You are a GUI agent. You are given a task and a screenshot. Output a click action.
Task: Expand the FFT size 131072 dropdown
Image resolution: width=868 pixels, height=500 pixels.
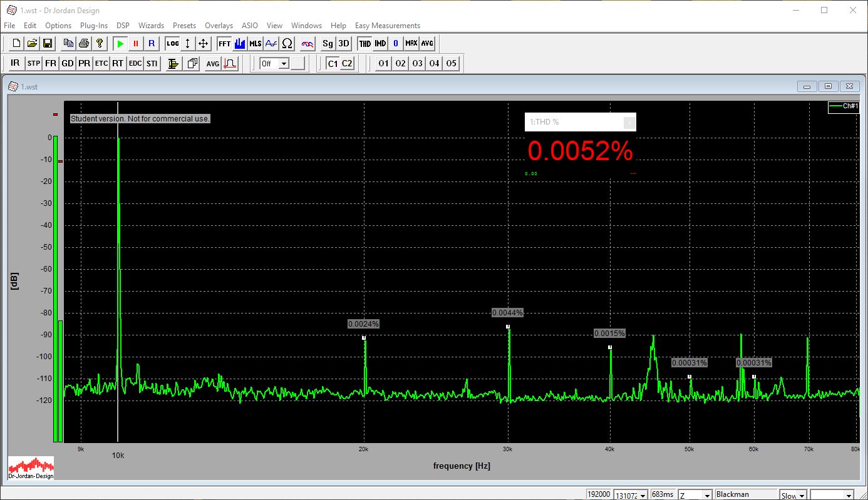point(643,495)
